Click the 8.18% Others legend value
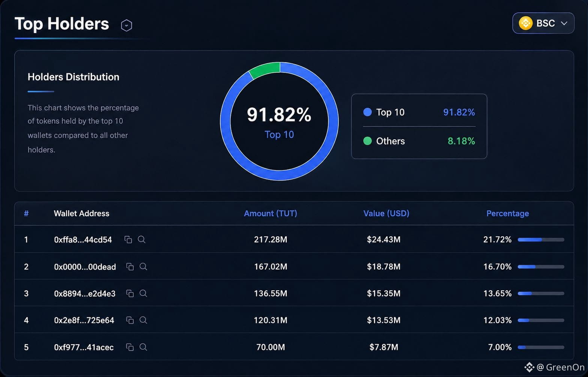This screenshot has width=588, height=377. click(461, 141)
